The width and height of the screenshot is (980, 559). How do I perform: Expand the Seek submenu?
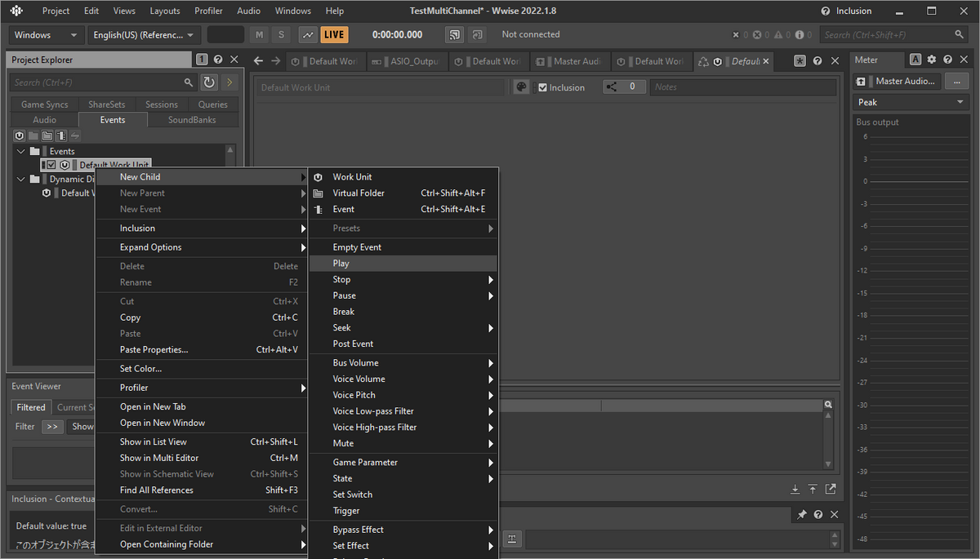click(x=403, y=328)
